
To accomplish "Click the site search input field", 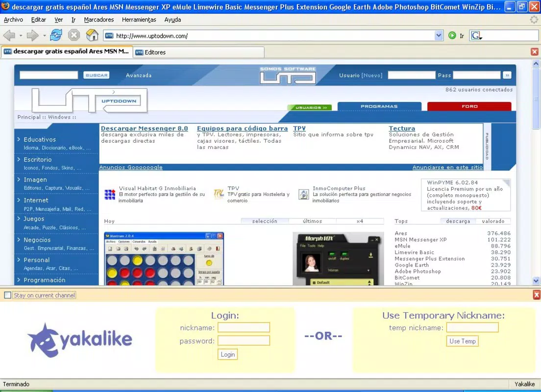I will click(x=49, y=75).
